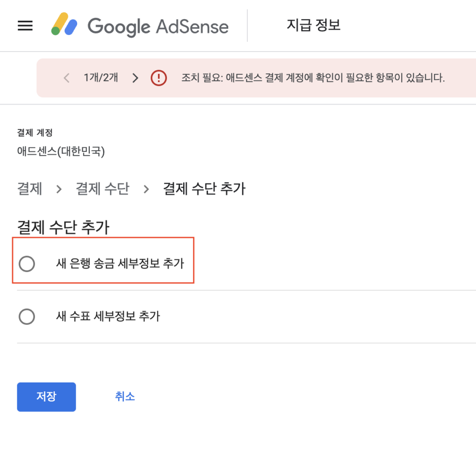Click the 1개/2개 alert counter

point(101,78)
